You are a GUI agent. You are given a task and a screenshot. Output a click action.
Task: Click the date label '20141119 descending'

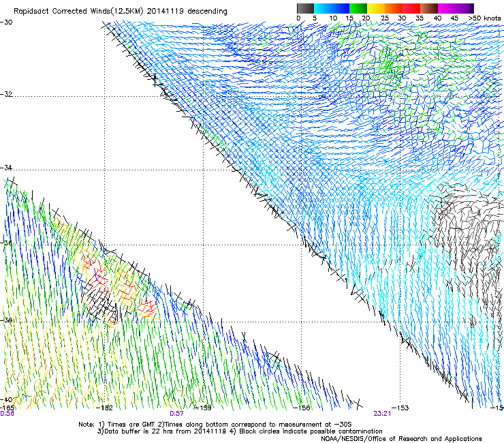tap(187, 12)
